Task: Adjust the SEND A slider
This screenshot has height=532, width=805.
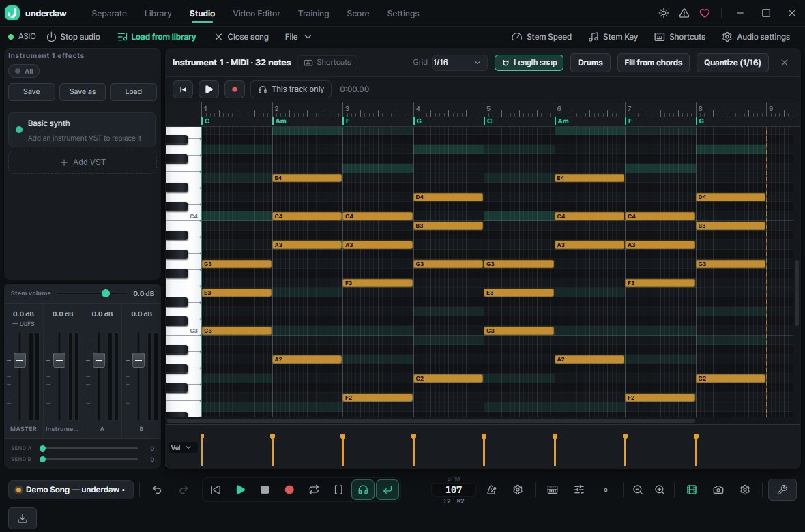Action: point(90,448)
